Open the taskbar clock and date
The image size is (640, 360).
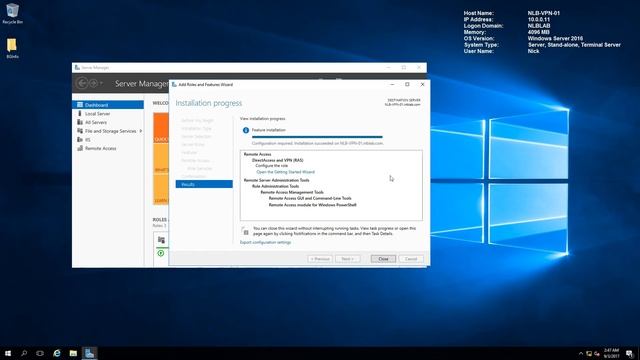[x=611, y=353]
